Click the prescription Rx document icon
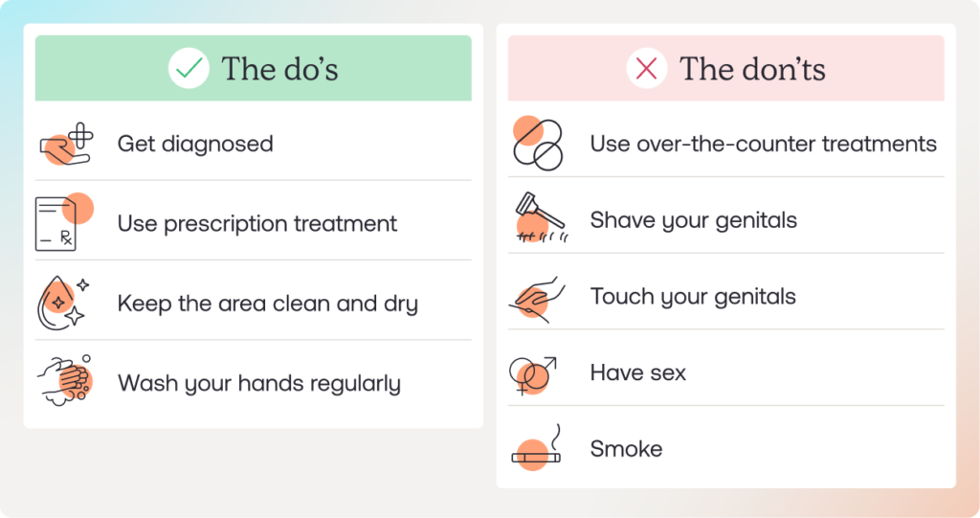 64,222
